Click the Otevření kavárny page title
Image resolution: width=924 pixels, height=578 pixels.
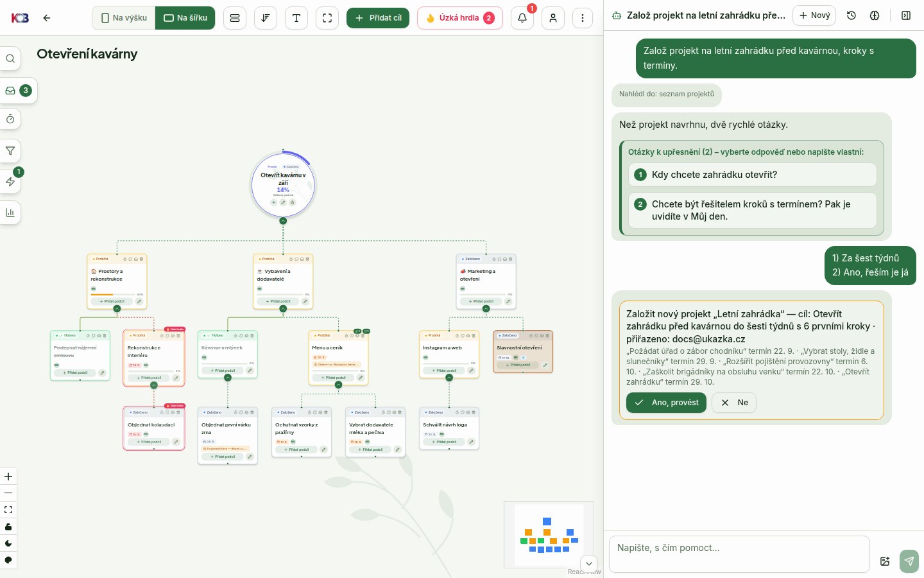pos(87,54)
